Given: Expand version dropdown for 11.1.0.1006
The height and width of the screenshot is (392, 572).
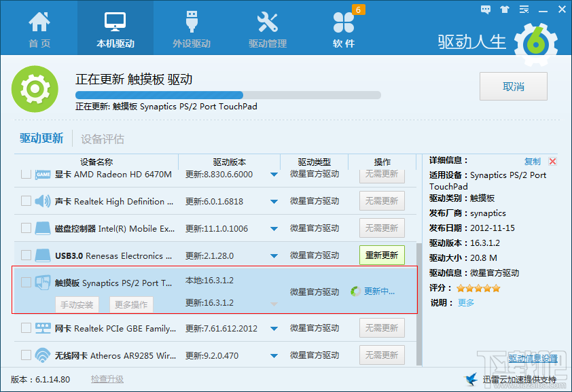Looking at the screenshot, I should [x=274, y=229].
